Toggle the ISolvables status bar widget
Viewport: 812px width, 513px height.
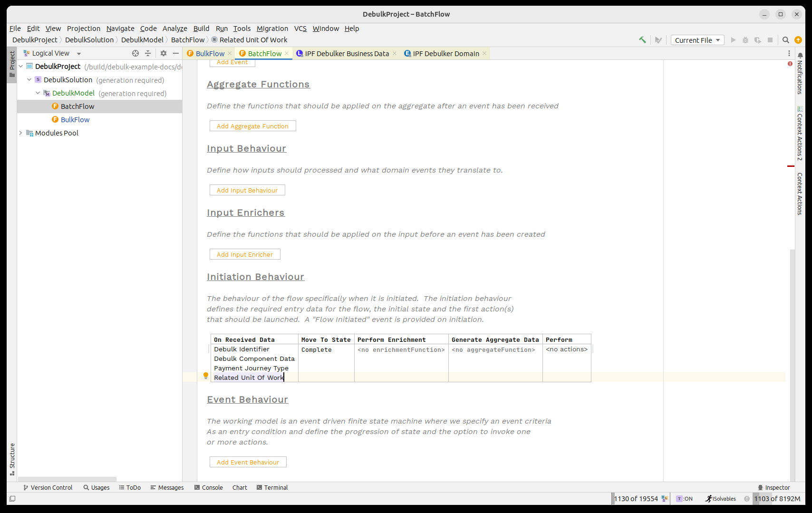pyautogui.click(x=721, y=499)
